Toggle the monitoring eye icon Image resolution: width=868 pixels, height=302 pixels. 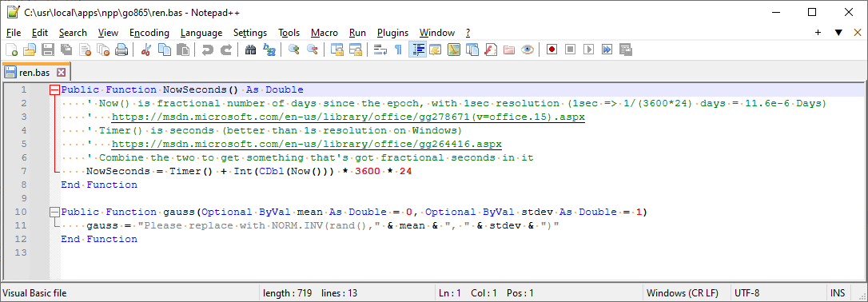[x=528, y=50]
